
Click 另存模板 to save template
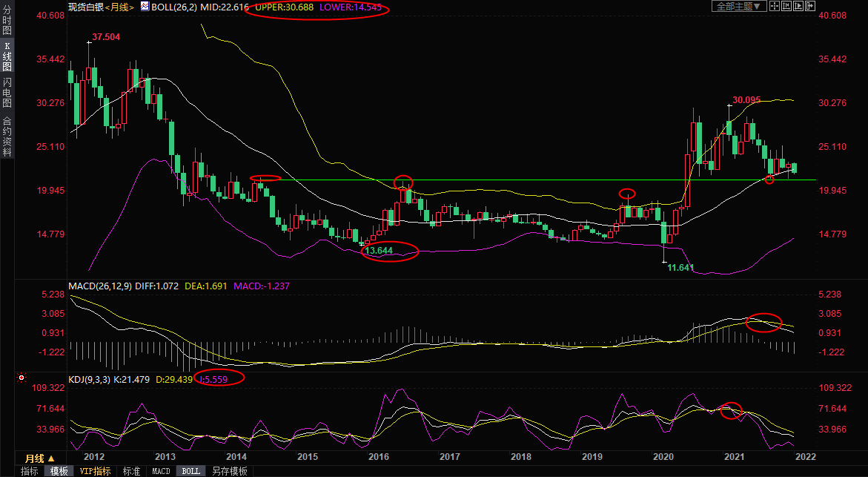[229, 471]
